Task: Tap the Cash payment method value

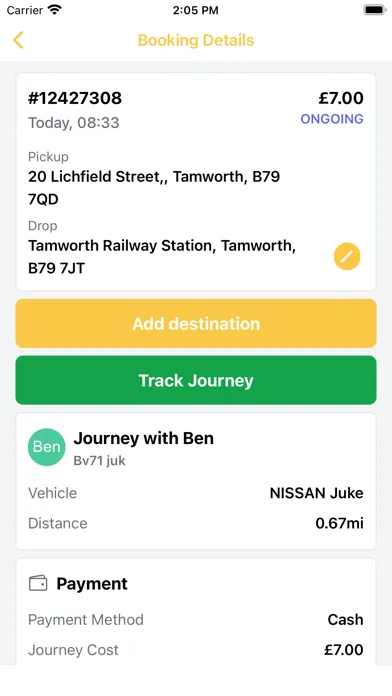Action: click(345, 620)
